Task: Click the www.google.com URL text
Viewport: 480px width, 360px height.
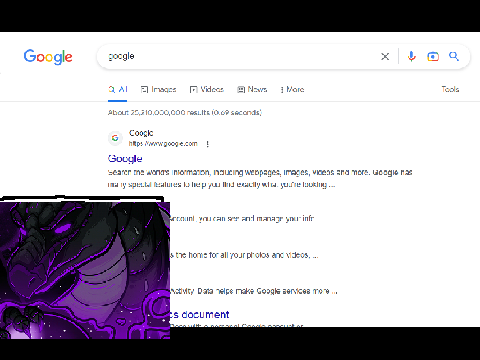Action: [163, 144]
